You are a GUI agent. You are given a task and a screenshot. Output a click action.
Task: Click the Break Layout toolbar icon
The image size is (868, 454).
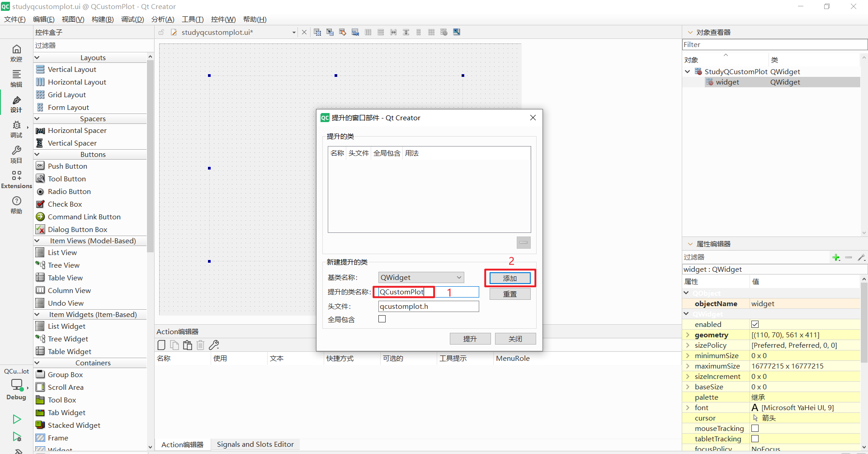(444, 32)
